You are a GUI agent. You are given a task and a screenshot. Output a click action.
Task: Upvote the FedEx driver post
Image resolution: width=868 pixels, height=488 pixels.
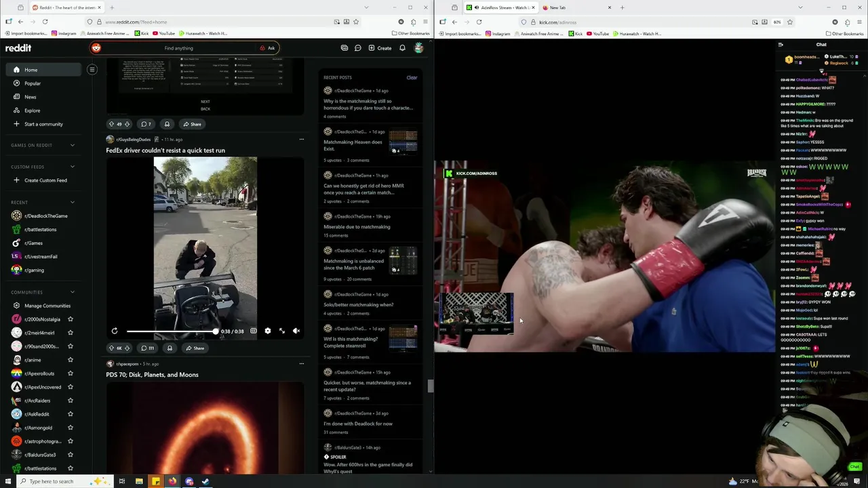112,348
